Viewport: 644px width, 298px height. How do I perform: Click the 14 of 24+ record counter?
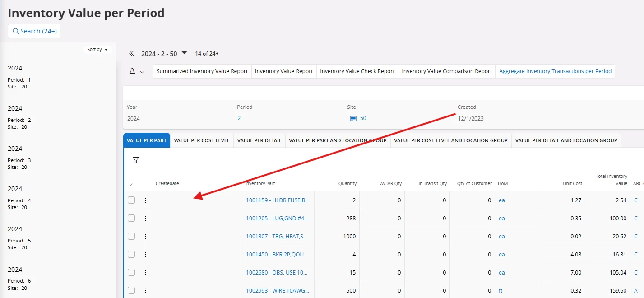(x=207, y=54)
